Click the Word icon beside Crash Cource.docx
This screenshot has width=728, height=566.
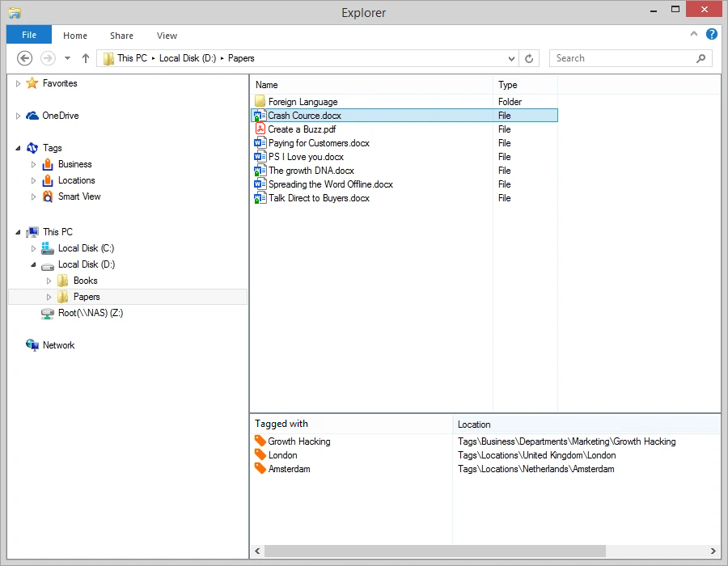tap(260, 116)
